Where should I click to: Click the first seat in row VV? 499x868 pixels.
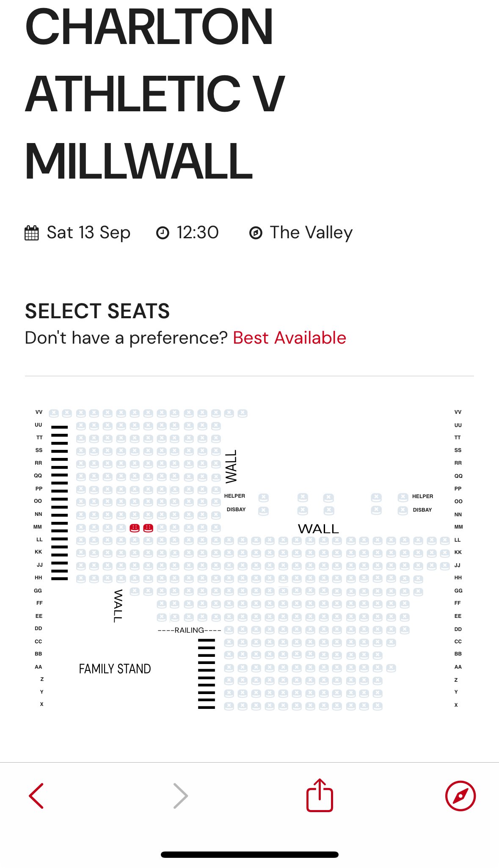[x=54, y=413]
